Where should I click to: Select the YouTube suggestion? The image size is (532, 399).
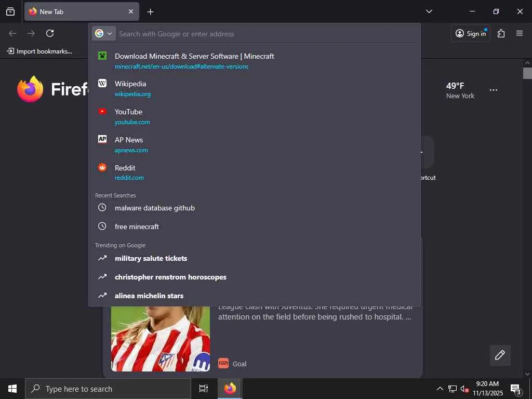click(x=255, y=116)
